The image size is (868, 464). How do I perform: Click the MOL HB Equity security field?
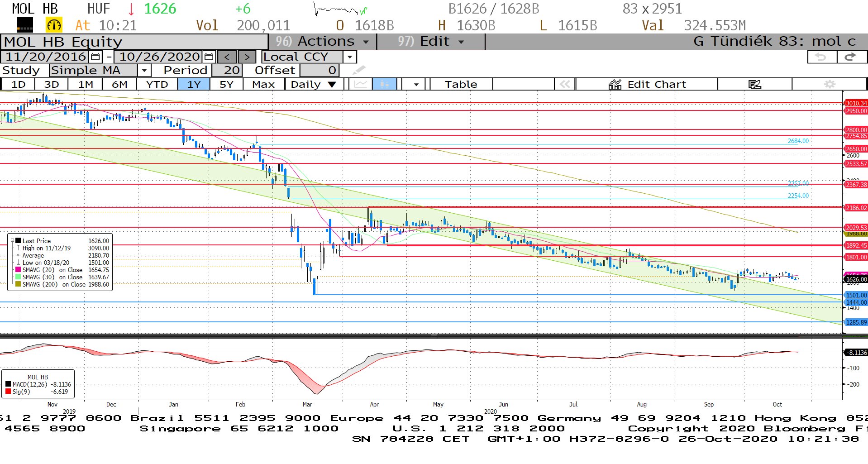134,42
